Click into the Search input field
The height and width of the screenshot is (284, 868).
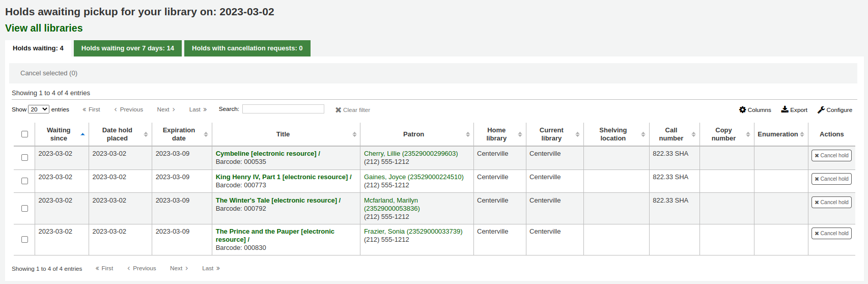[283, 109]
